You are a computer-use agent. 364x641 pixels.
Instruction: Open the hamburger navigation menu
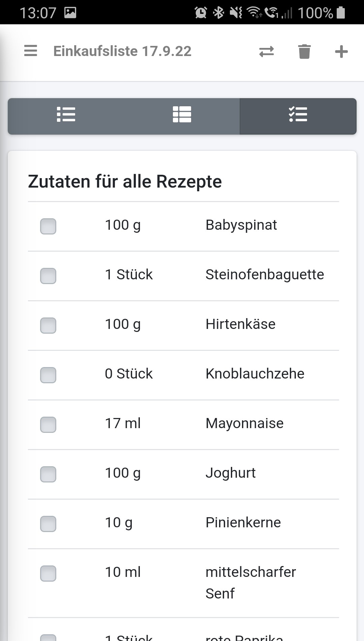click(x=31, y=51)
